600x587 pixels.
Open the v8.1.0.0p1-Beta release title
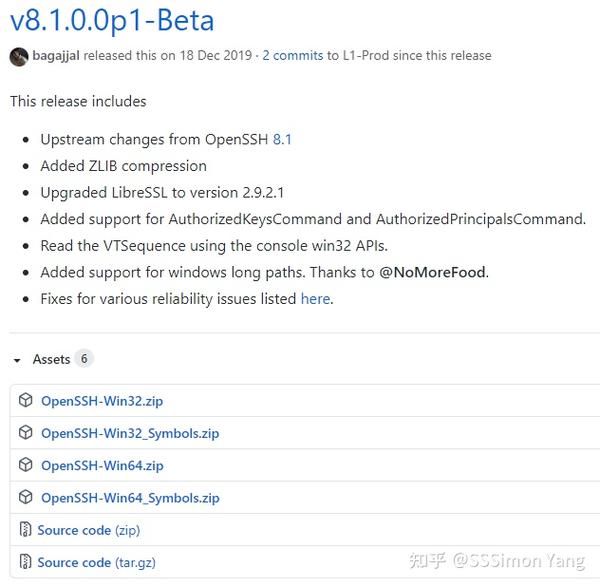pyautogui.click(x=112, y=21)
